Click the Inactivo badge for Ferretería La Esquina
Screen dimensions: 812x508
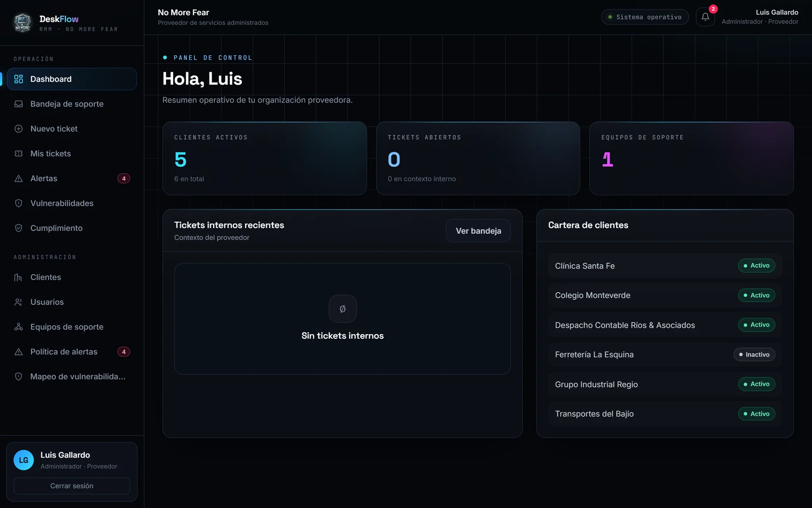754,355
